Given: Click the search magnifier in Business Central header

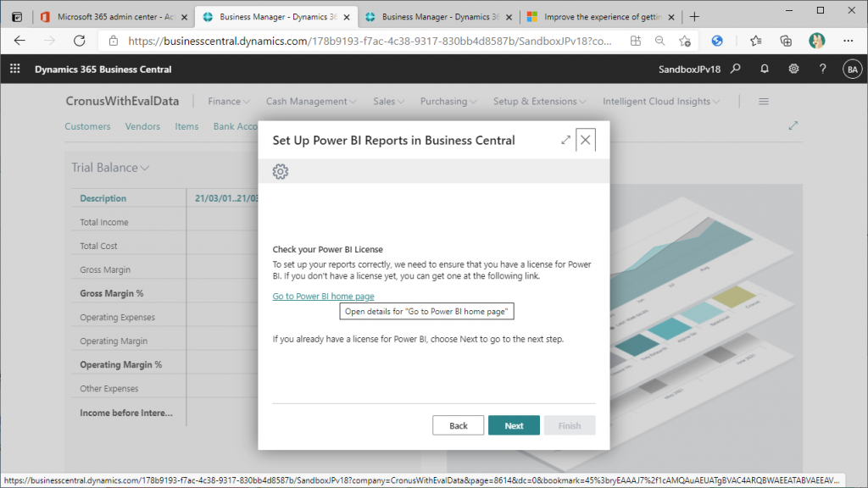Looking at the screenshot, I should (735, 69).
